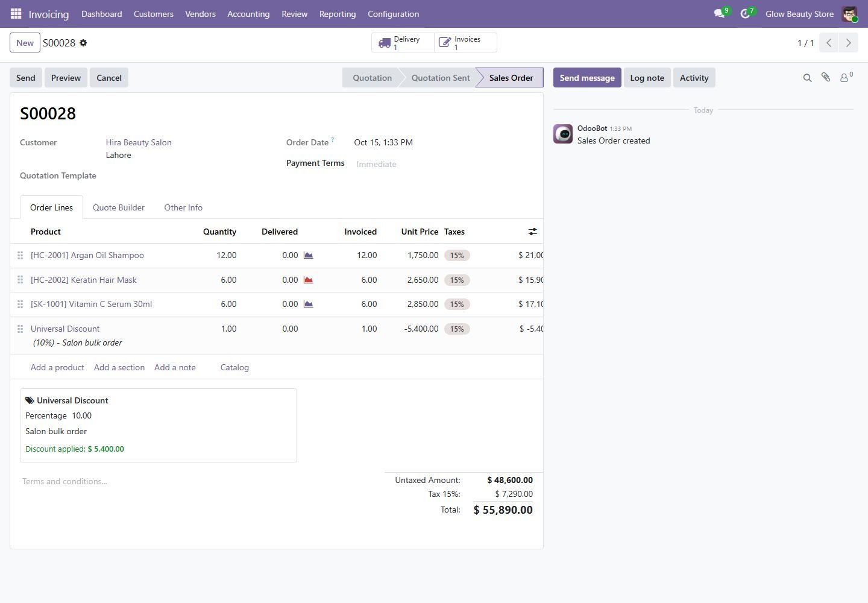
Task: Open the Accounting menu
Action: tap(248, 14)
